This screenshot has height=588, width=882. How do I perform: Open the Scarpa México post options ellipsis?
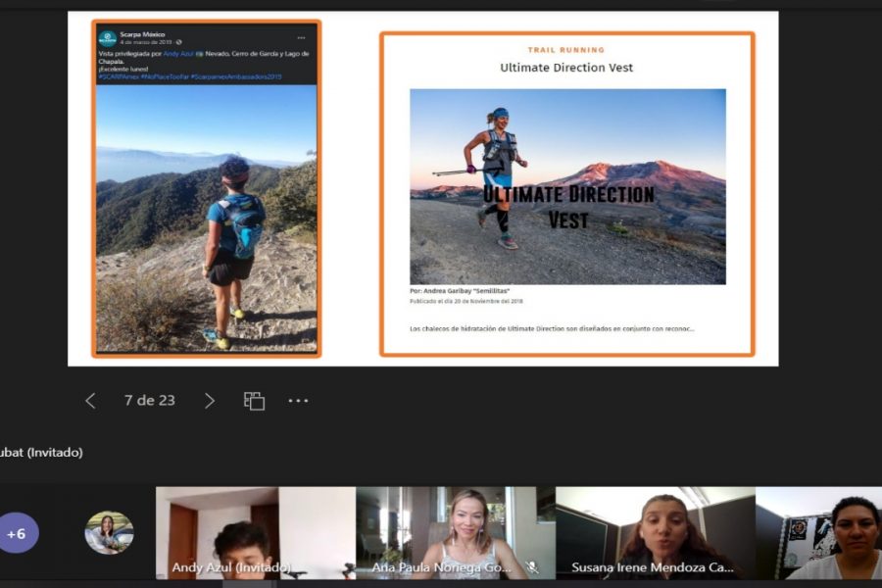point(302,38)
